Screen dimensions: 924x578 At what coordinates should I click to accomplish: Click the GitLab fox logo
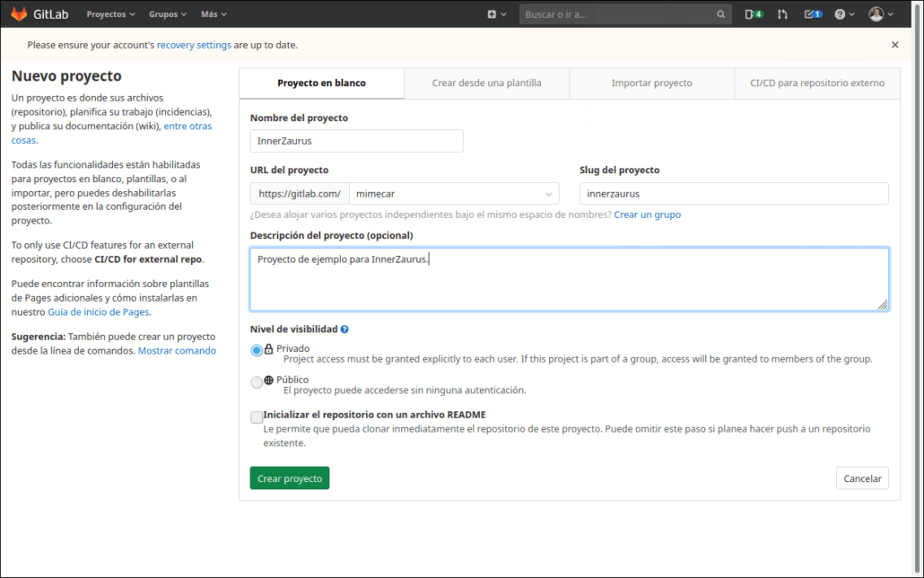(x=19, y=14)
